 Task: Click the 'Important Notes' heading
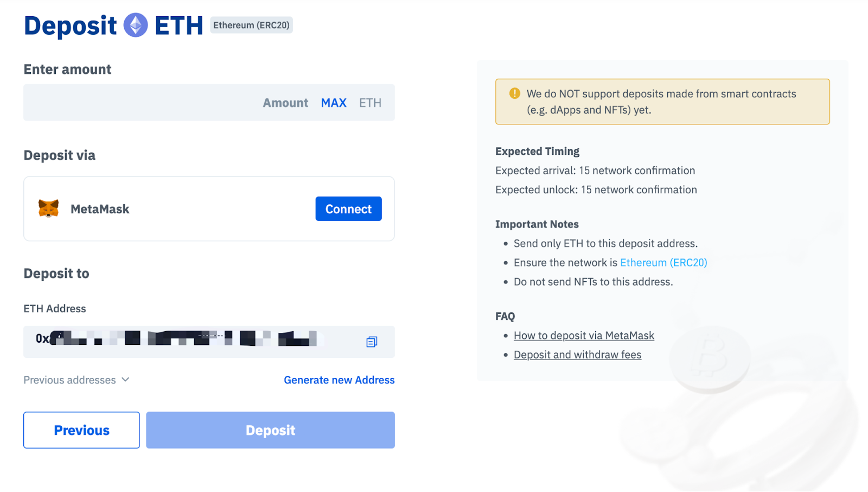click(x=537, y=224)
